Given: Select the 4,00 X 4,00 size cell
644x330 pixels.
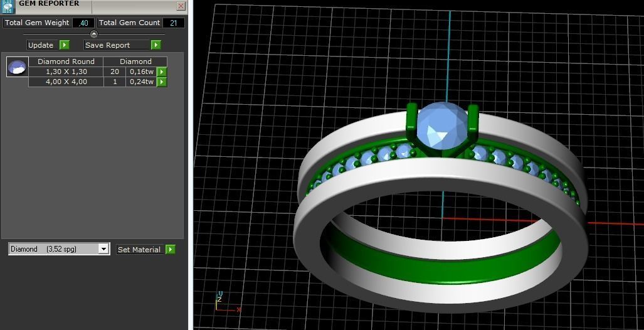Looking at the screenshot, I should pyautogui.click(x=66, y=82).
